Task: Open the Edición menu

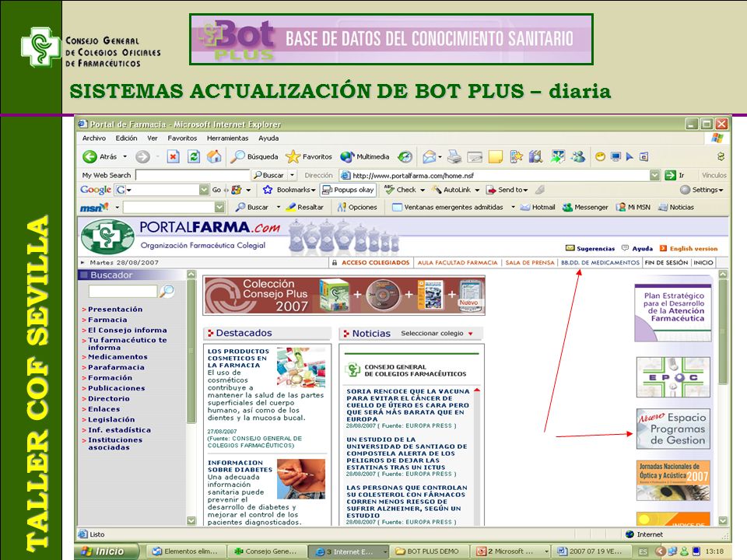Action: coord(126,138)
